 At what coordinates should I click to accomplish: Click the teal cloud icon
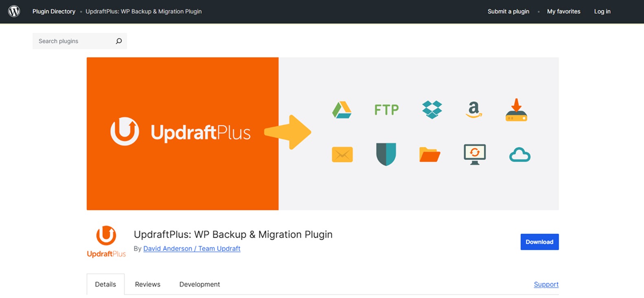(x=520, y=155)
